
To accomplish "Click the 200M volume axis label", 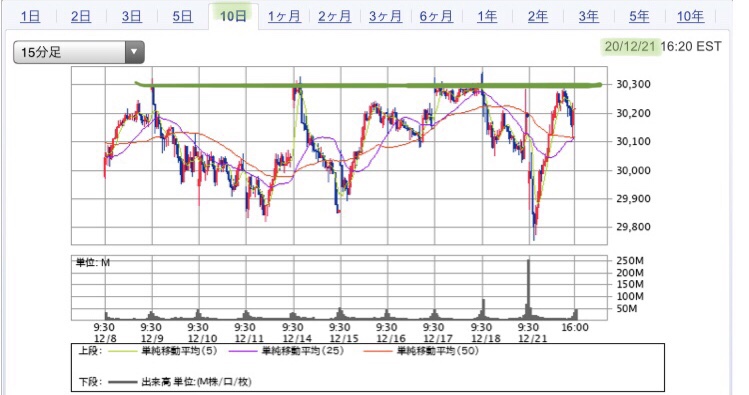I will (630, 273).
